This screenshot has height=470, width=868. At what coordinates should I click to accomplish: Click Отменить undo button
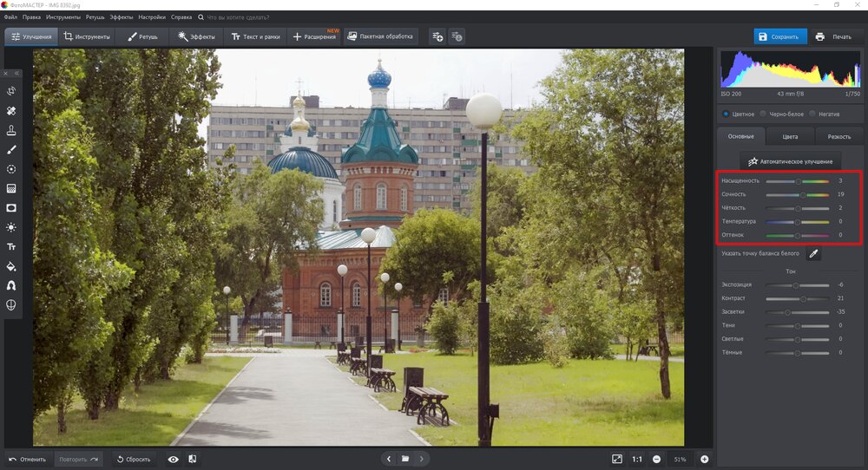click(27, 460)
